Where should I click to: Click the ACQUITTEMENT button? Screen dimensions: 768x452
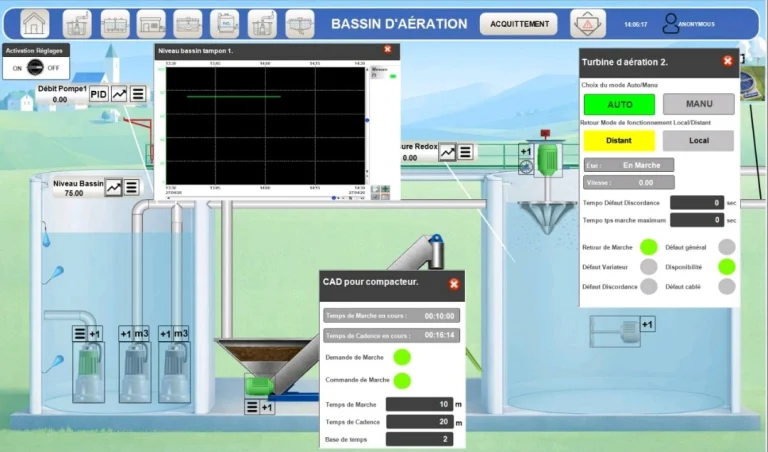point(519,24)
